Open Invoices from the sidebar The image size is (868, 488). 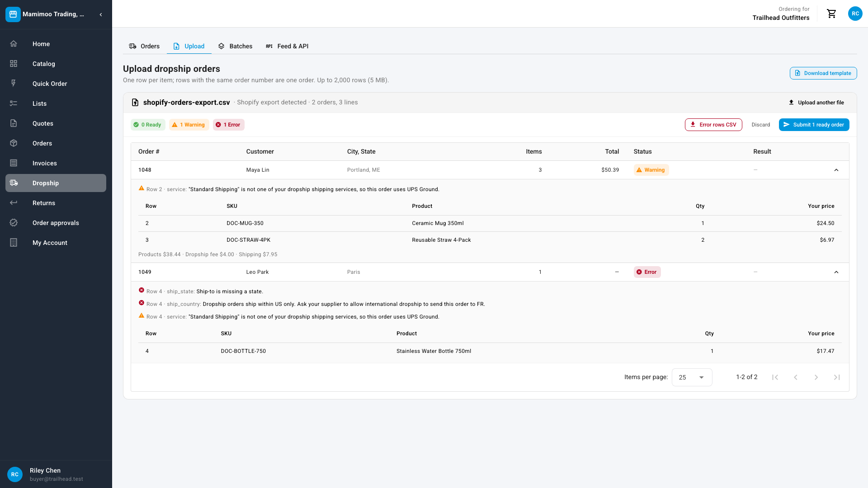56,163
